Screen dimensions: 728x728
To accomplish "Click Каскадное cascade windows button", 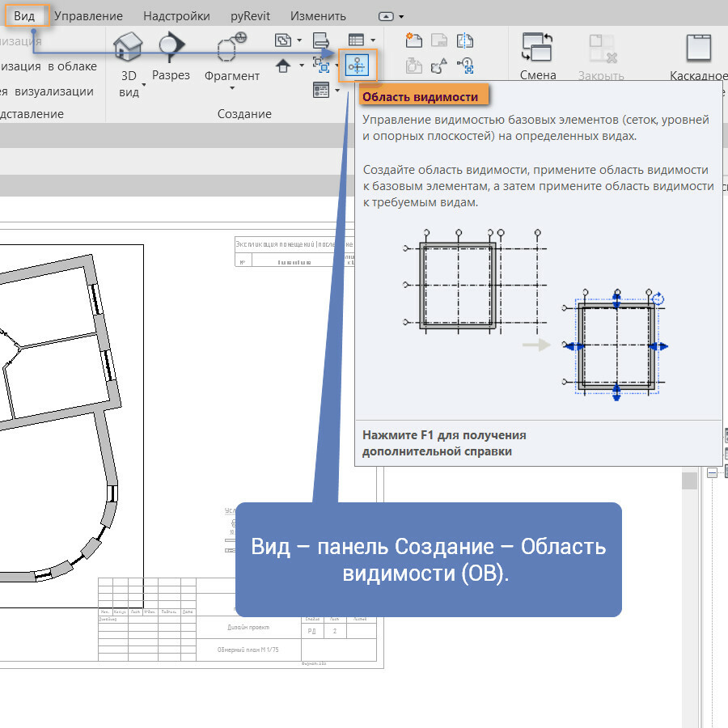I will click(x=697, y=49).
